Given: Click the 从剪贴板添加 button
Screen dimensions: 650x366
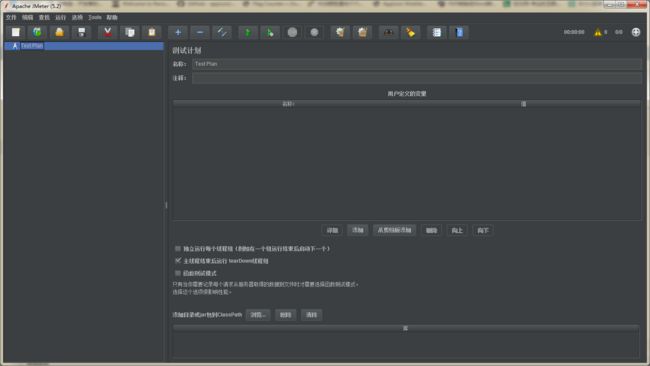Looking at the screenshot, I should (394, 230).
